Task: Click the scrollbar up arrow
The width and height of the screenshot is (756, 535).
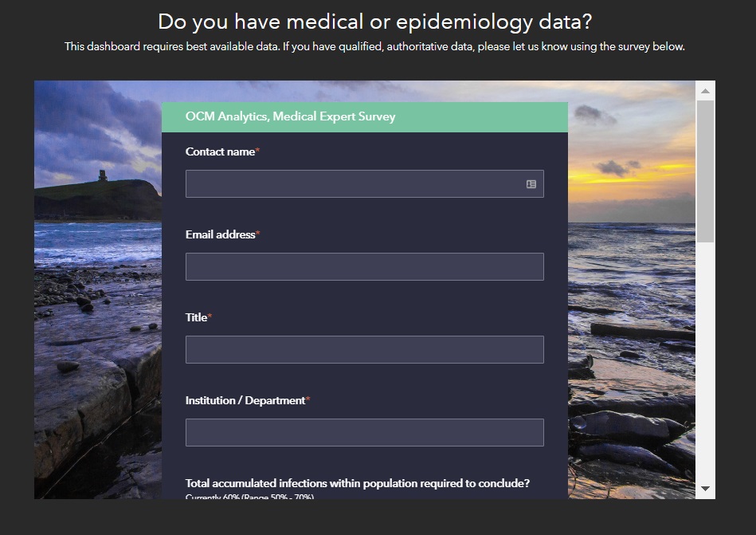Action: tap(705, 91)
